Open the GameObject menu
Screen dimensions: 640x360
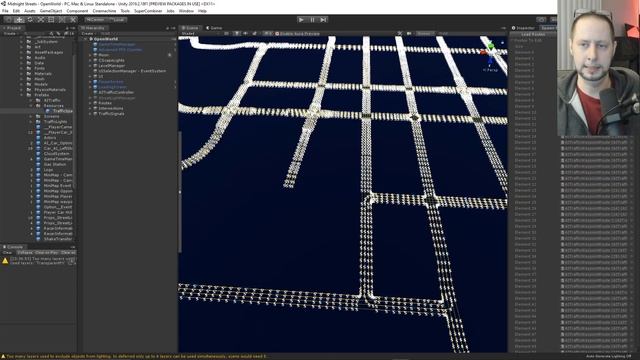[x=51, y=11]
